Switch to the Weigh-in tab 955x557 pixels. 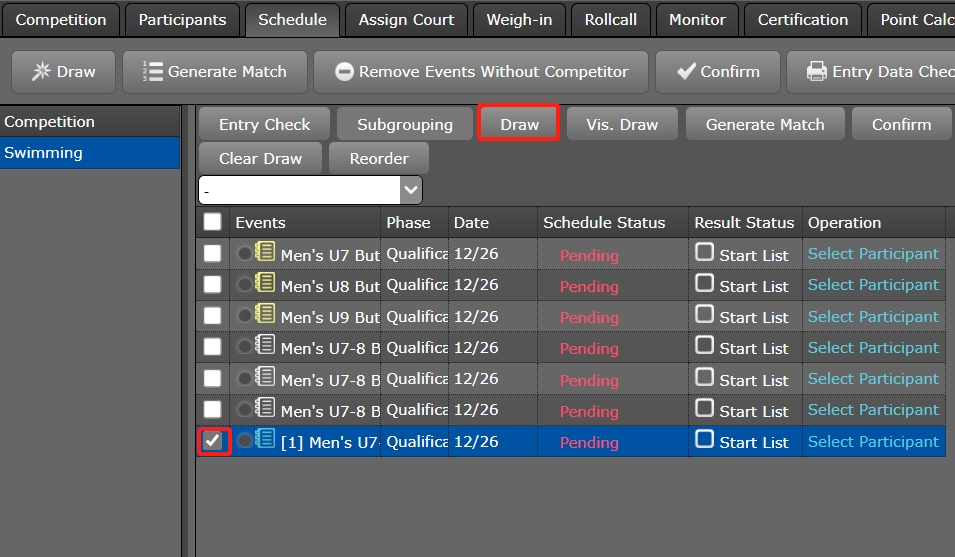[519, 20]
